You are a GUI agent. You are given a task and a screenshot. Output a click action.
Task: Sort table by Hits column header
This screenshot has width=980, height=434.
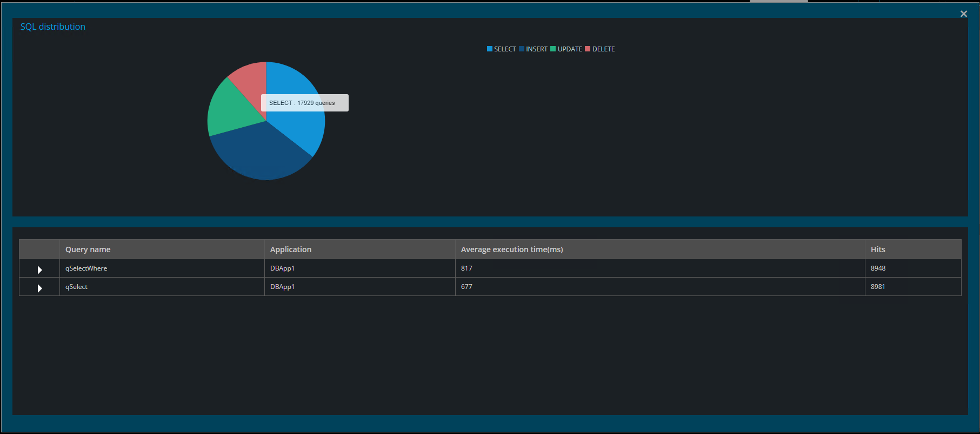[877, 249]
